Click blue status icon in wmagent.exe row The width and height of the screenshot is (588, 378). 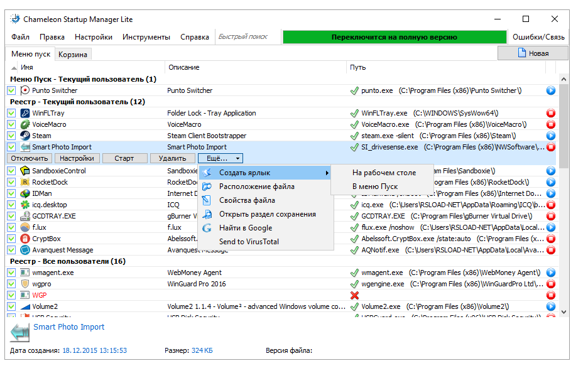pos(550,273)
